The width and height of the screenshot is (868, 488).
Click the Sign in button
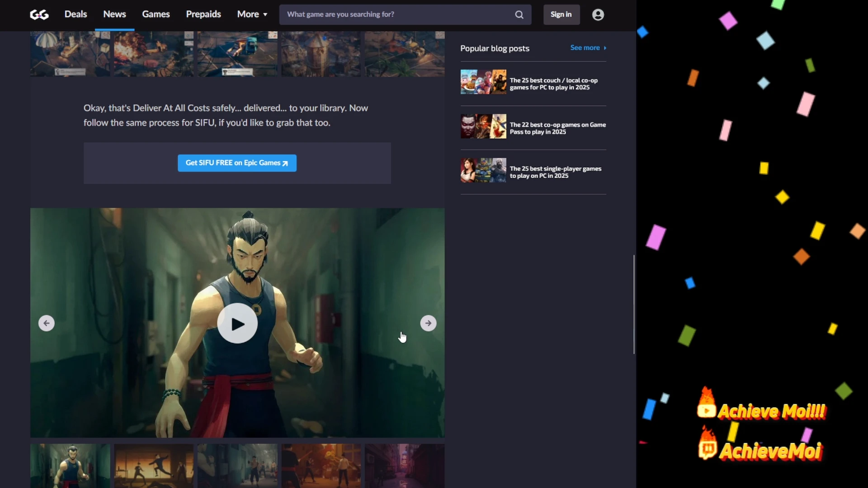click(561, 14)
